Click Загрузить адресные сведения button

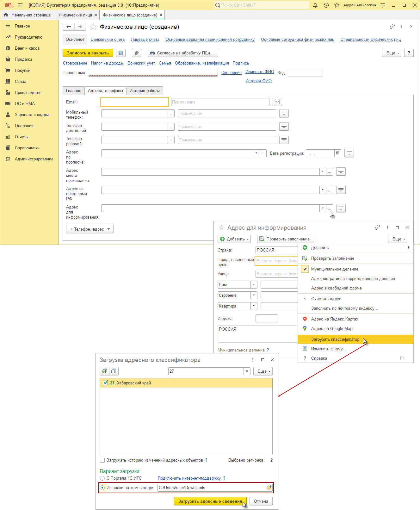point(210,501)
